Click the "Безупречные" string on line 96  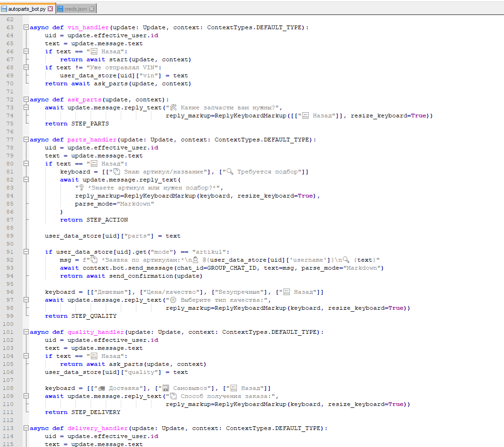(239, 292)
